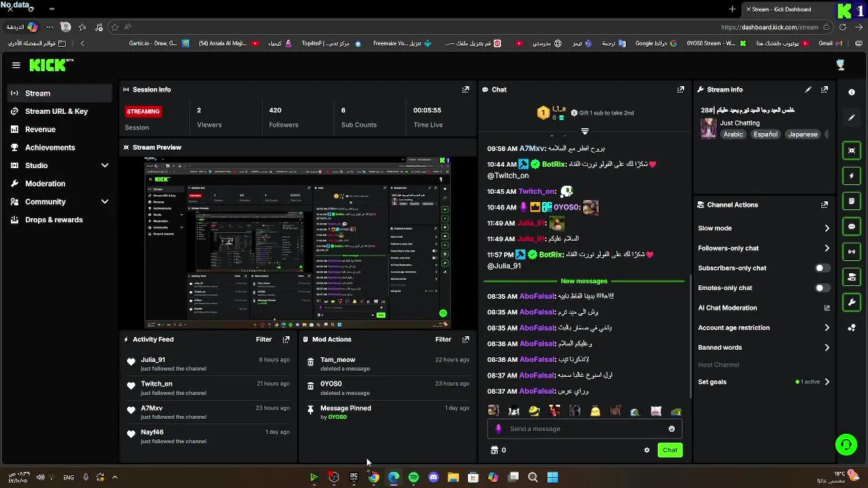Edit stream info with the pencil icon
Image resolution: width=868 pixels, height=488 pixels.
pyautogui.click(x=808, y=89)
